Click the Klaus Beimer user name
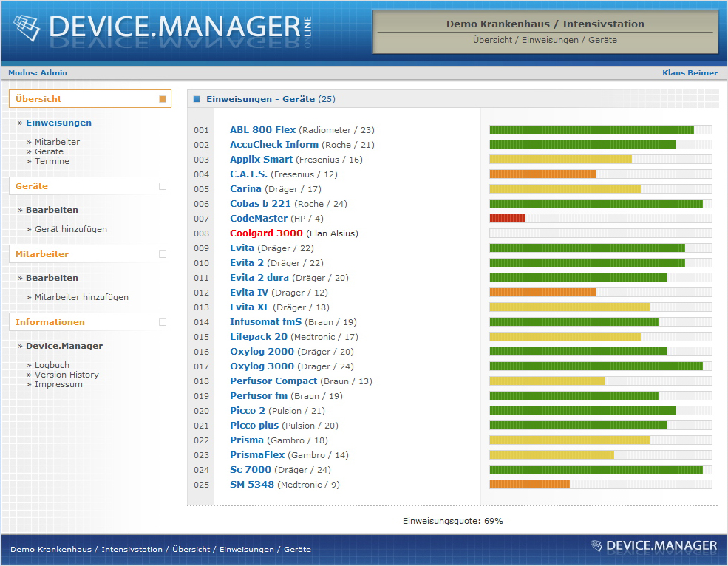The width and height of the screenshot is (728, 566). point(690,73)
